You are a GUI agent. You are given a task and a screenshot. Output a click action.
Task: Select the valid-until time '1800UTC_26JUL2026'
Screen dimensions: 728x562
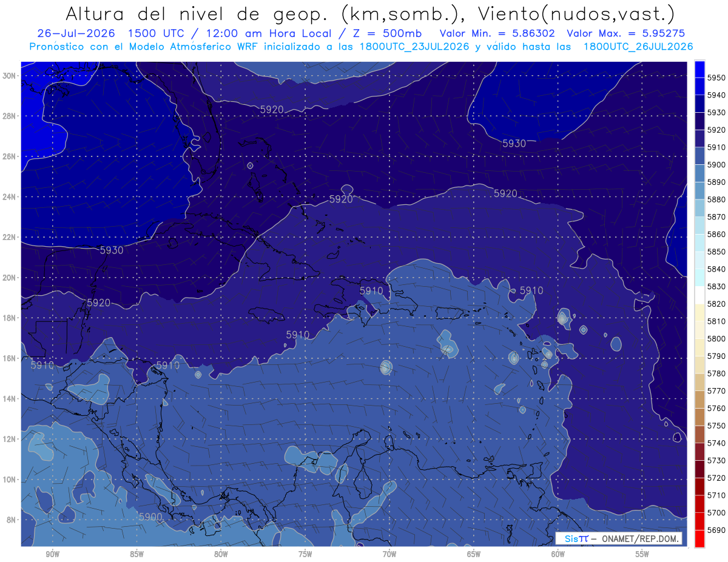(638, 47)
